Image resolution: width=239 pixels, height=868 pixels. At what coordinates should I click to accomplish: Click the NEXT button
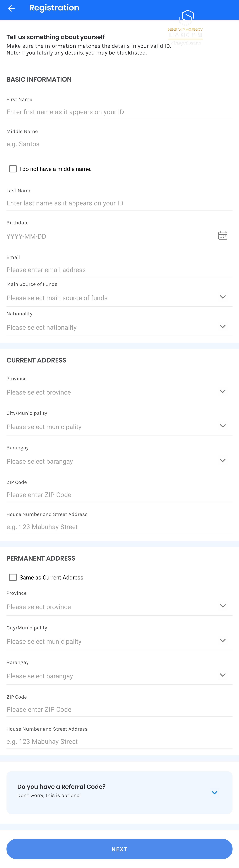(x=119, y=849)
